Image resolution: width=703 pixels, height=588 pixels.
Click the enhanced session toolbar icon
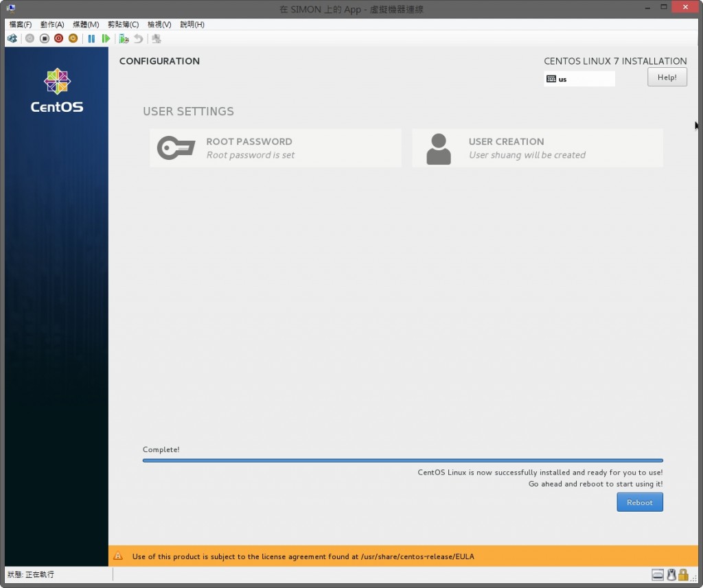pos(156,38)
